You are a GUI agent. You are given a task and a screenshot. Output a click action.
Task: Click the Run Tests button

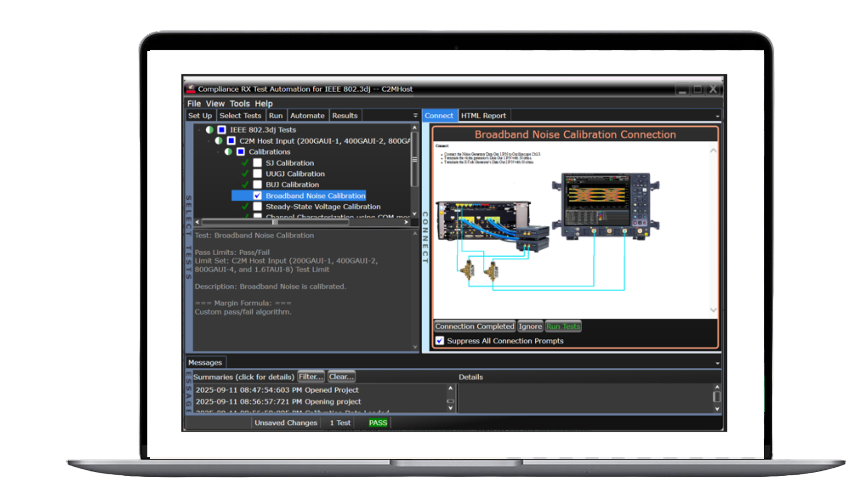[x=563, y=326]
